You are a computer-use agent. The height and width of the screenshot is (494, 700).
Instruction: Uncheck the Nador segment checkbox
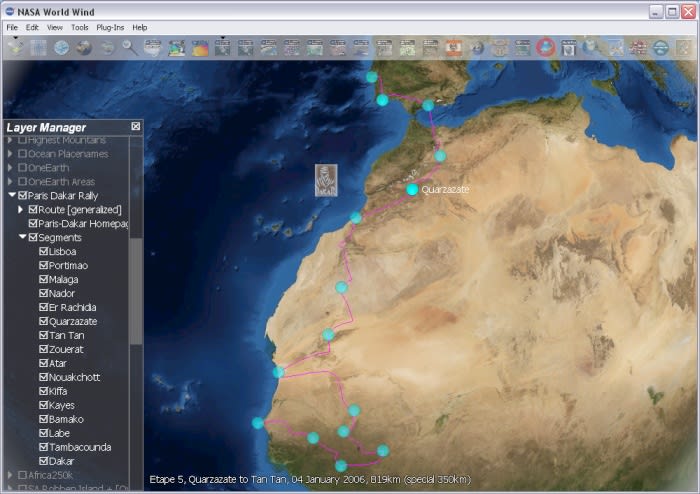point(43,293)
